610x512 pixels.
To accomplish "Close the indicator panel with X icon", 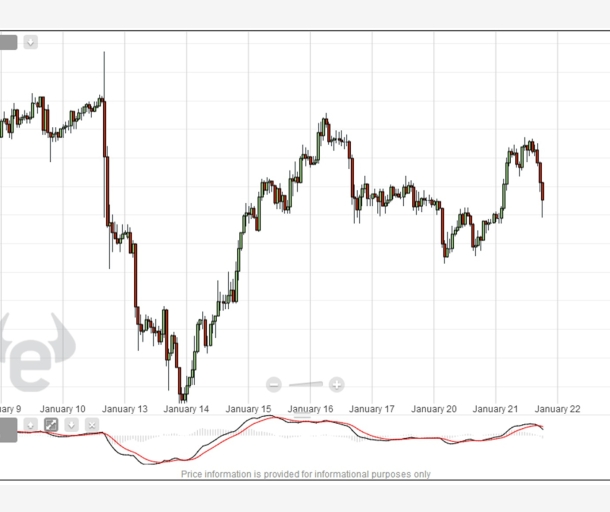I will pos(92,424).
